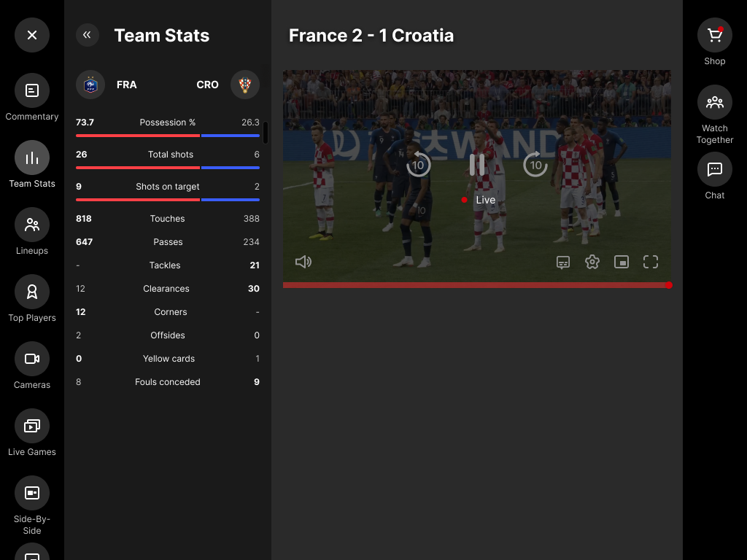The width and height of the screenshot is (747, 560).
Task: Open the Chat panel
Action: [x=715, y=169]
